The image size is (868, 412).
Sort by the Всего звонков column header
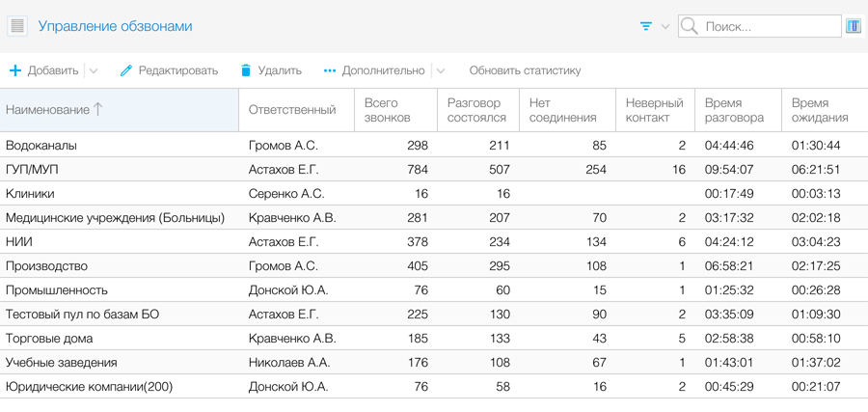388,110
